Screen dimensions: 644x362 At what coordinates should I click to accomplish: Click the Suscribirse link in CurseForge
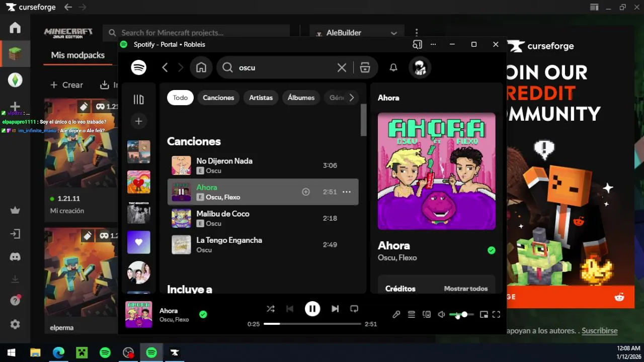click(600, 330)
